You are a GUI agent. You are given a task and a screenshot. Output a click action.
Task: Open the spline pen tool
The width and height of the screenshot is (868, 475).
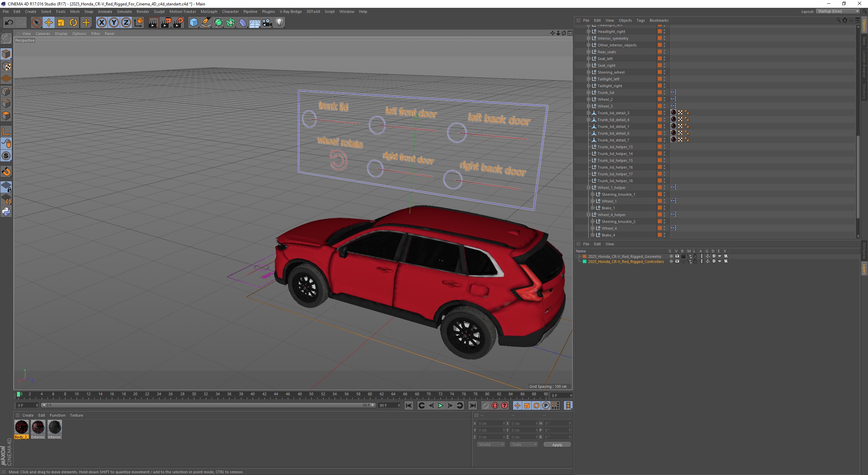[206, 23]
